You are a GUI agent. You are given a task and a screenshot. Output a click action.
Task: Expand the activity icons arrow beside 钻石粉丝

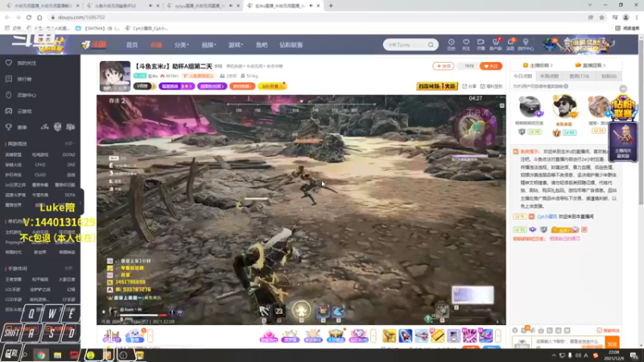pos(373,335)
